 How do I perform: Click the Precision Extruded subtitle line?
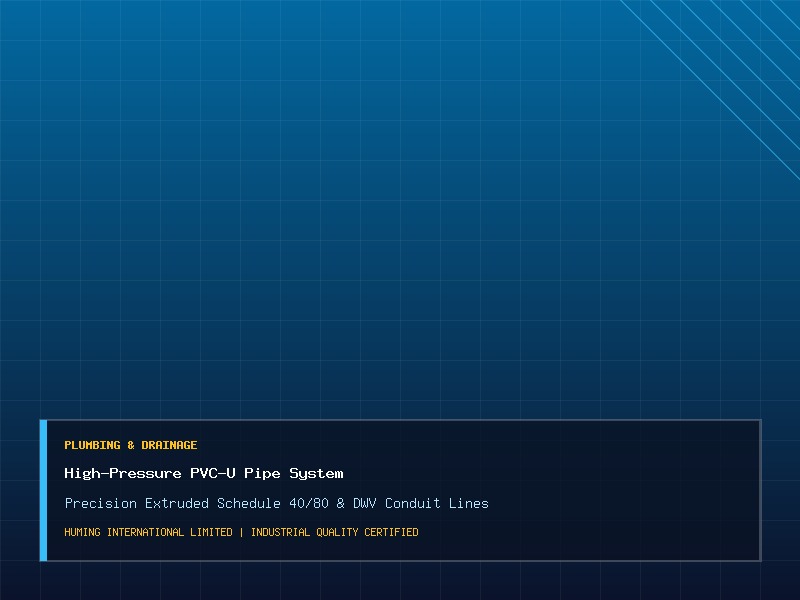(x=277, y=503)
